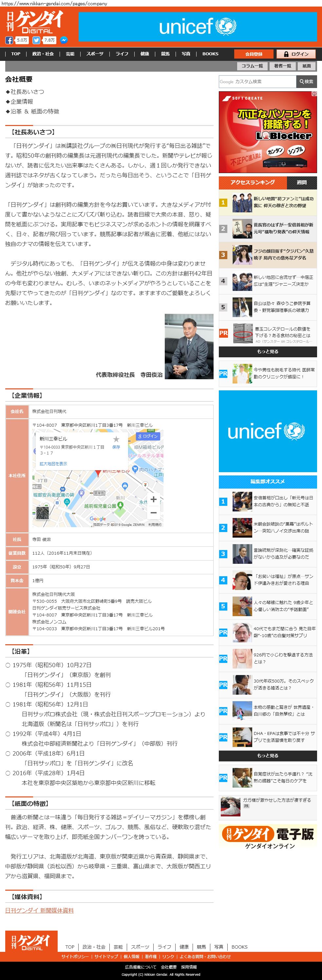The height and width of the screenshot is (980, 322).
Task: Open footer 会社概要 link
Action: pyautogui.click(x=169, y=967)
